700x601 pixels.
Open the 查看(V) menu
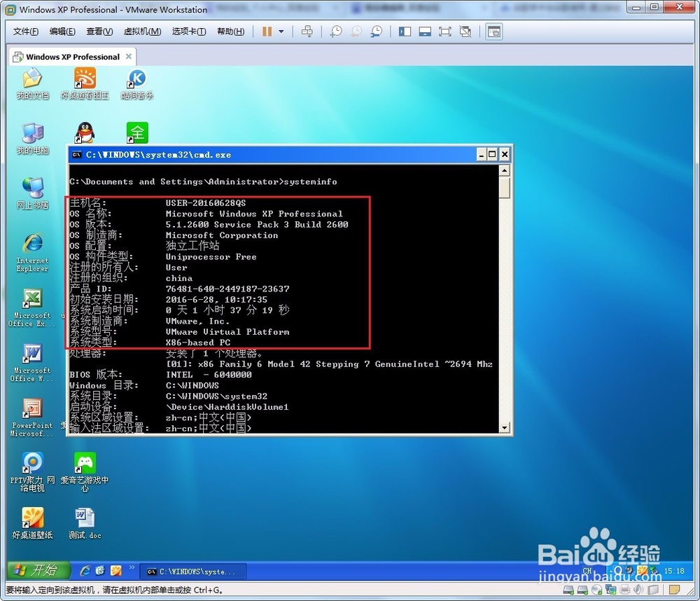[99, 32]
